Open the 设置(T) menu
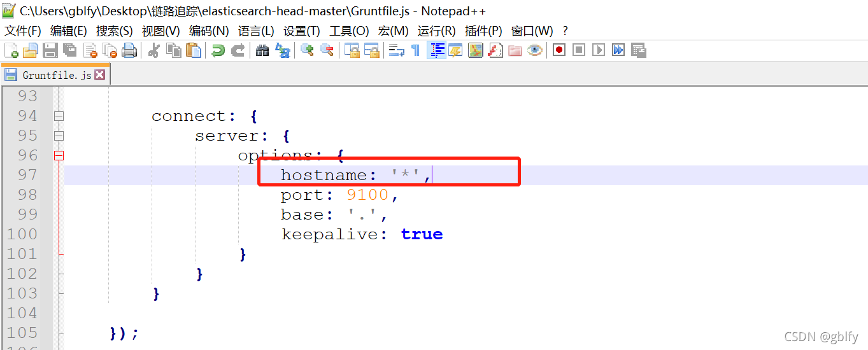 point(302,31)
